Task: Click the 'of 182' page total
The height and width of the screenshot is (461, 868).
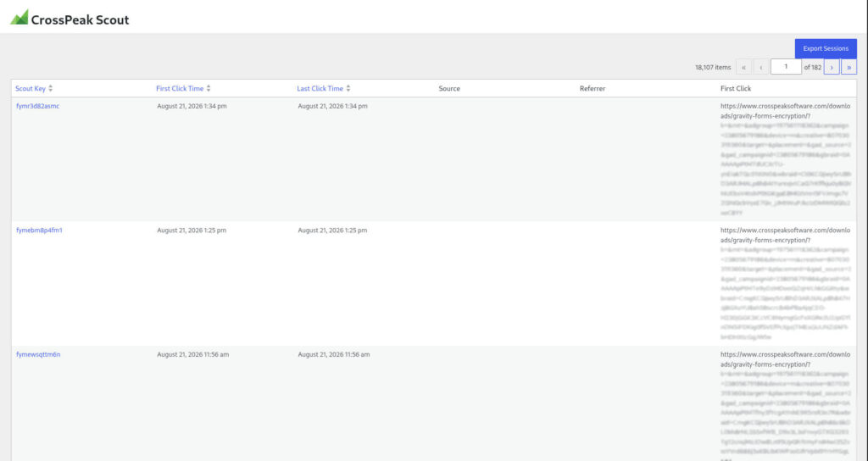Action: 813,68
